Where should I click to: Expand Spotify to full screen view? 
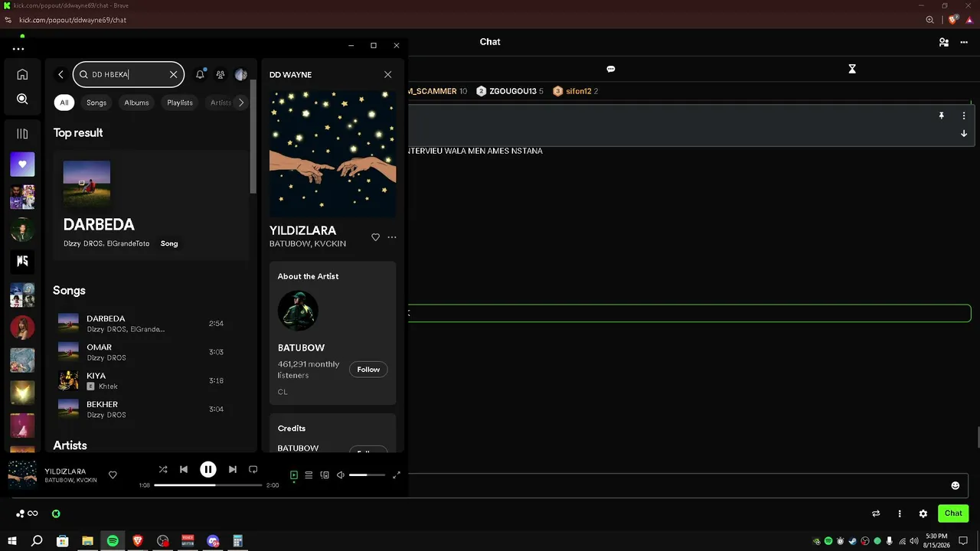397,475
